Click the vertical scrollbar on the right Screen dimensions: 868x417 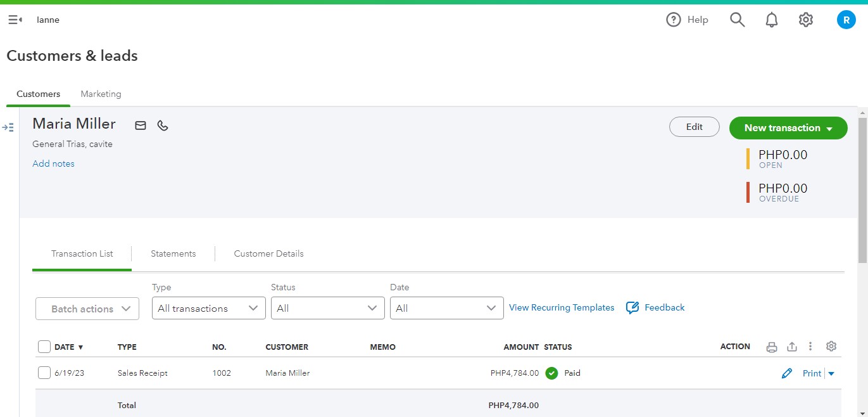[x=862, y=190]
